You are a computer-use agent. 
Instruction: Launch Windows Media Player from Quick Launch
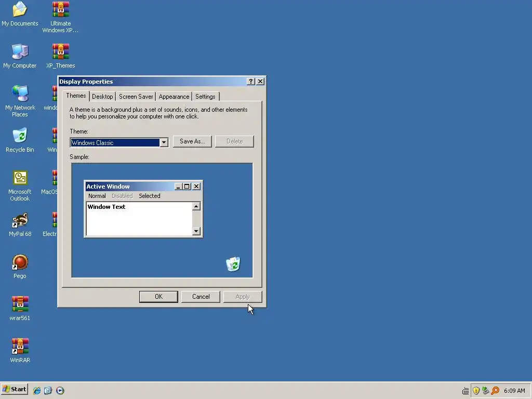pyautogui.click(x=60, y=391)
